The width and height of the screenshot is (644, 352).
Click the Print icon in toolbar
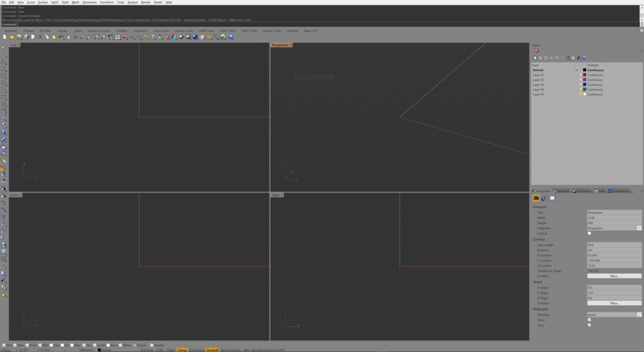pyautogui.click(x=26, y=37)
